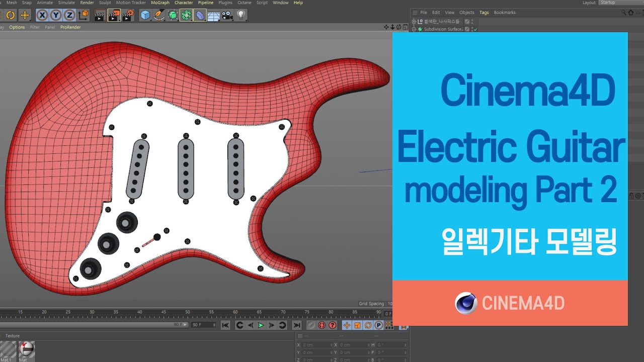Step back one frame
The image size is (644, 362).
click(x=250, y=325)
